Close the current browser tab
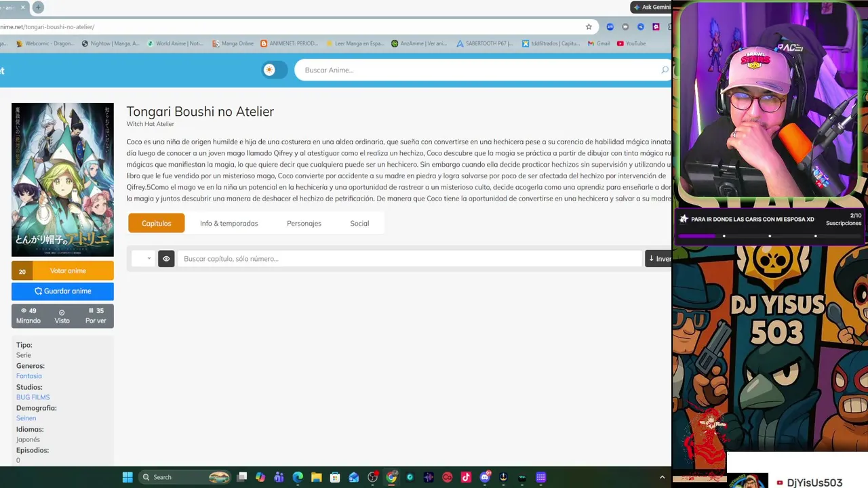Screen dimensions: 868x488 pyautogui.click(x=22, y=7)
